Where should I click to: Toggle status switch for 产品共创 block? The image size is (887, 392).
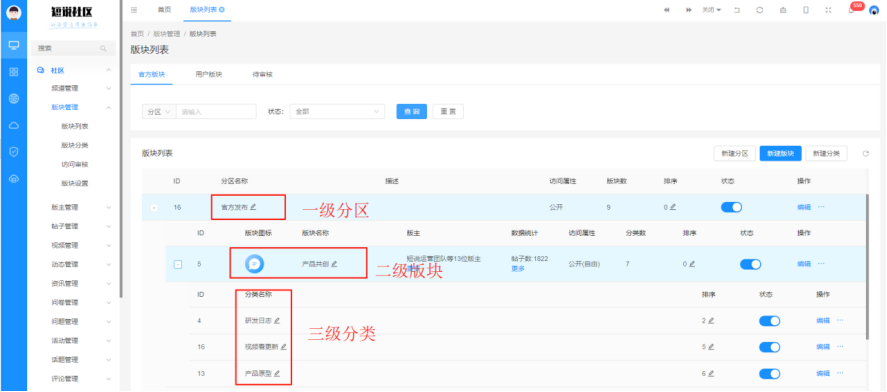click(x=750, y=264)
